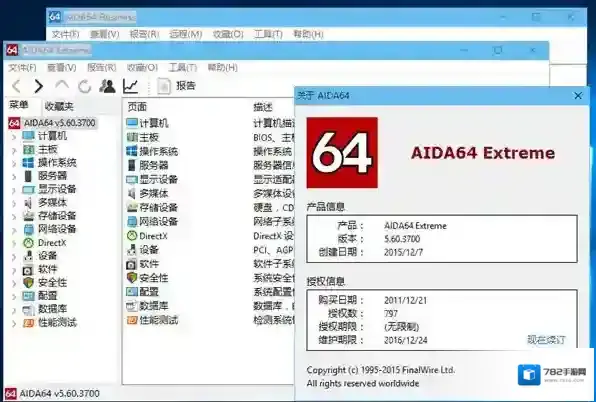This screenshot has height=402, width=596.
Task: Go back with the left arrow toolbar icon
Action: coord(16,86)
